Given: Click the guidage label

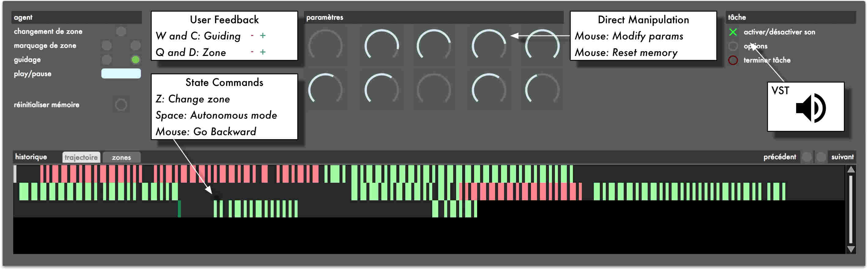Looking at the screenshot, I should click(x=27, y=60).
